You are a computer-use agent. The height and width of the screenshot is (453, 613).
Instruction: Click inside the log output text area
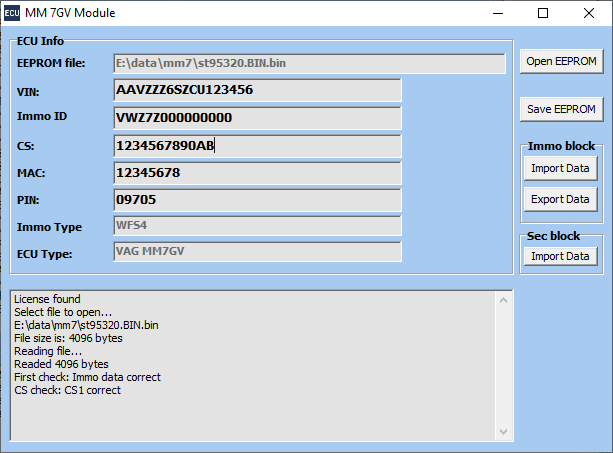coord(250,365)
